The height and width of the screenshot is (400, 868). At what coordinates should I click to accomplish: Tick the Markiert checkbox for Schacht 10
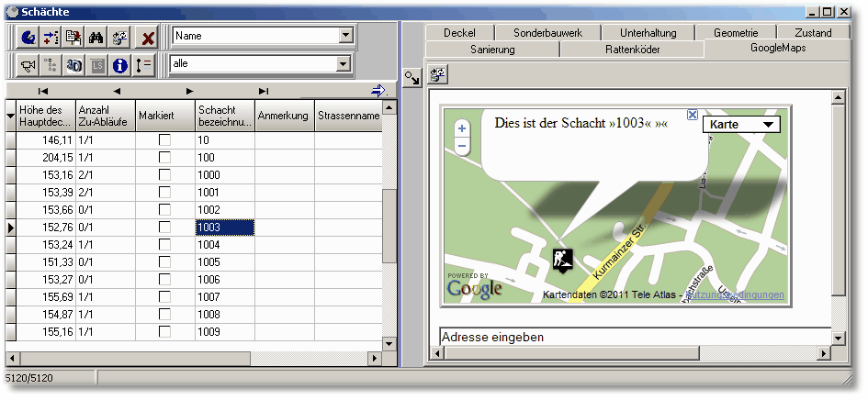click(x=165, y=140)
